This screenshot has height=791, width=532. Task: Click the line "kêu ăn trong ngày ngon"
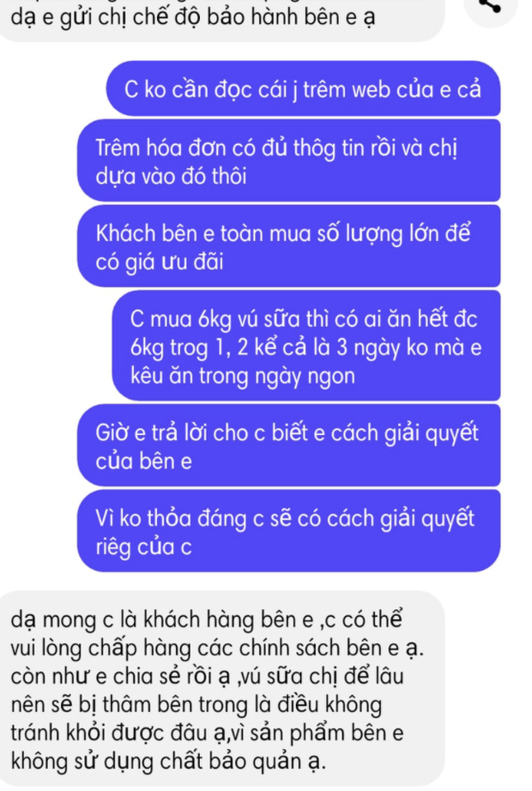(x=243, y=376)
